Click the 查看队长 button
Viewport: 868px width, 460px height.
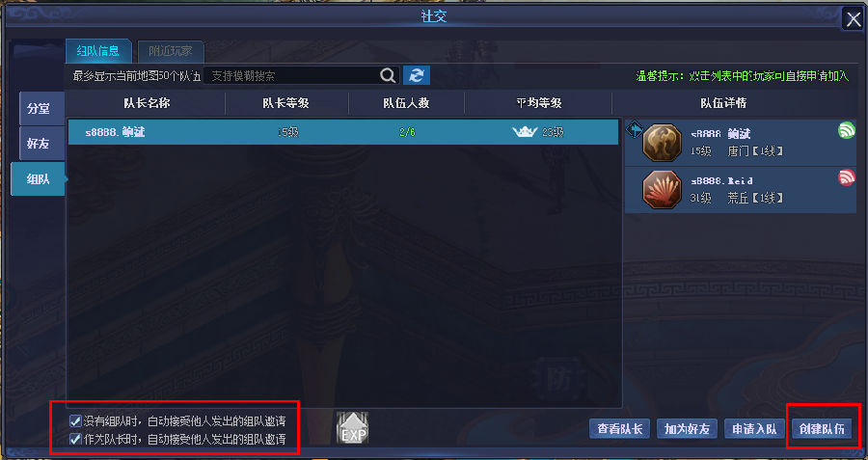pyautogui.click(x=619, y=428)
